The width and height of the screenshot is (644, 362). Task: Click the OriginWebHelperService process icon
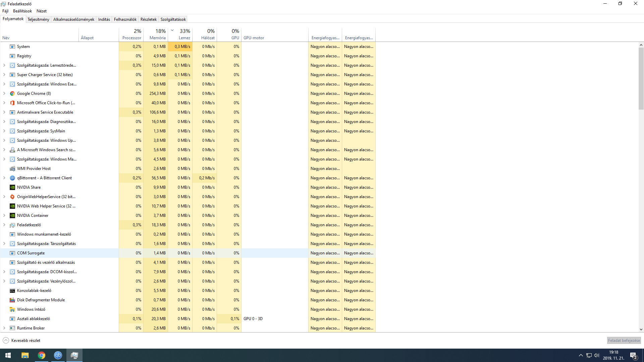(x=12, y=197)
